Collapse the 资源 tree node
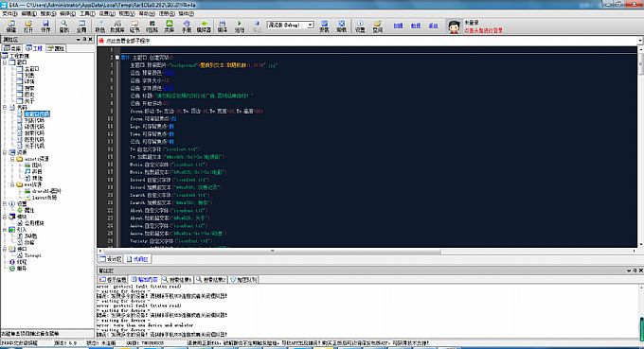 tap(5, 152)
